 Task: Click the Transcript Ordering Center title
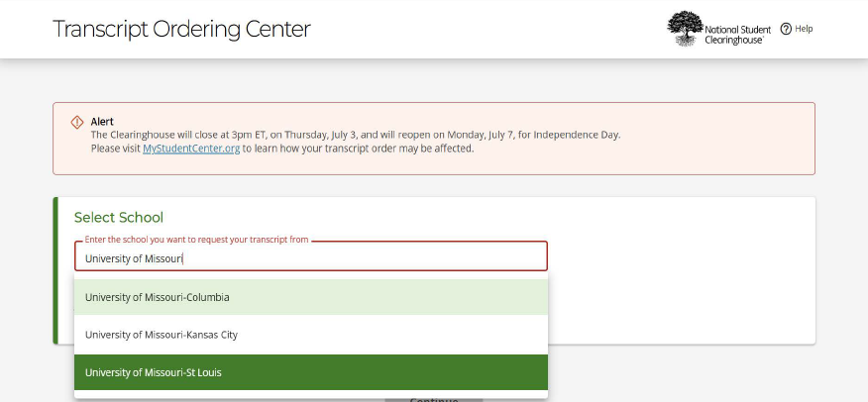pos(181,29)
